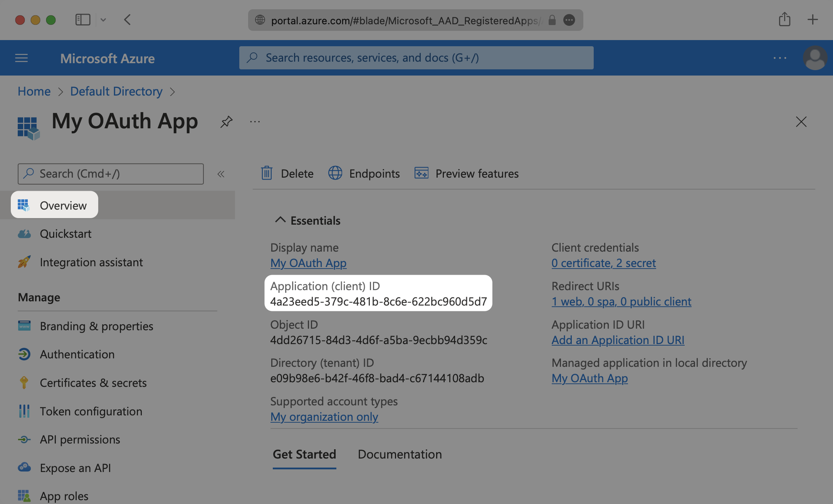The width and height of the screenshot is (833, 504).
Task: Click the Preview features icon
Action: pos(421,173)
